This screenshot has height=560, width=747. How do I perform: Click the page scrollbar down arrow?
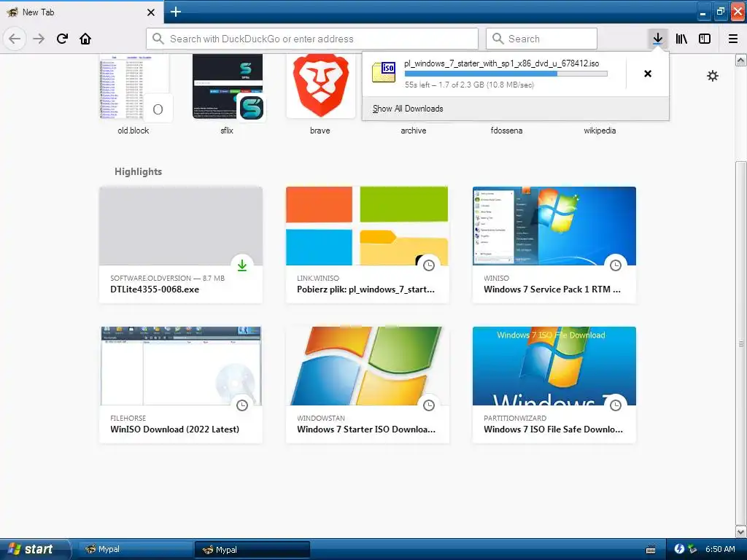(x=741, y=532)
